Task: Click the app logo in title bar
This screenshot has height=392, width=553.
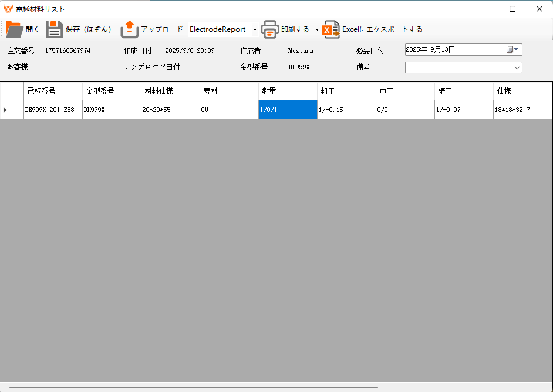Action: [x=8, y=9]
